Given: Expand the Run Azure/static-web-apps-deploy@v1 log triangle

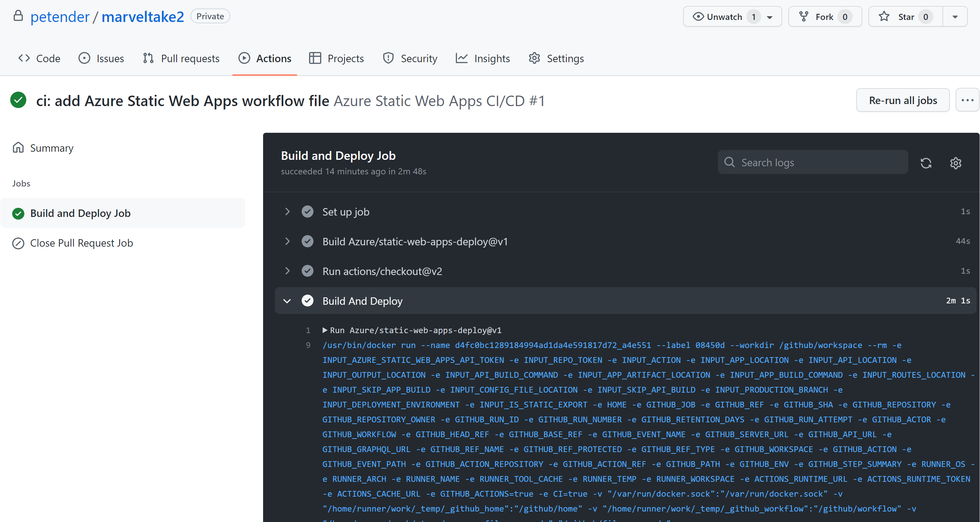Looking at the screenshot, I should click(x=325, y=330).
